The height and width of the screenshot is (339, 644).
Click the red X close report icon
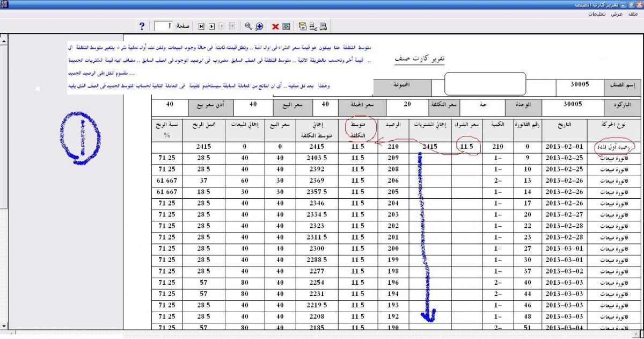click(x=275, y=26)
